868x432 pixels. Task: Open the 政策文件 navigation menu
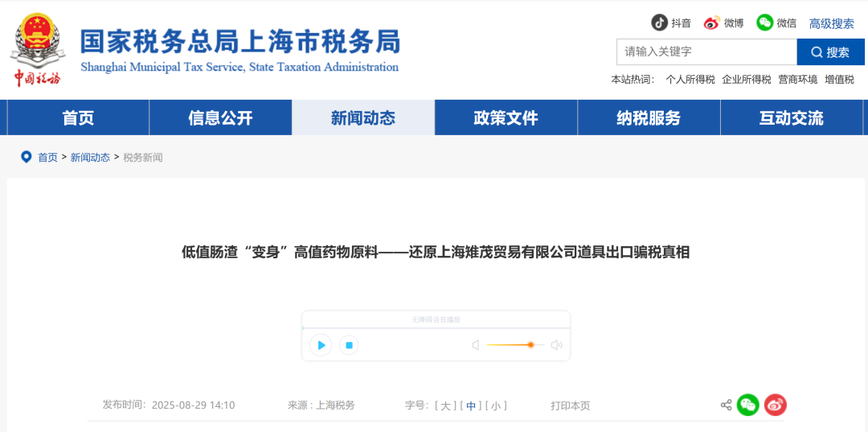click(506, 118)
